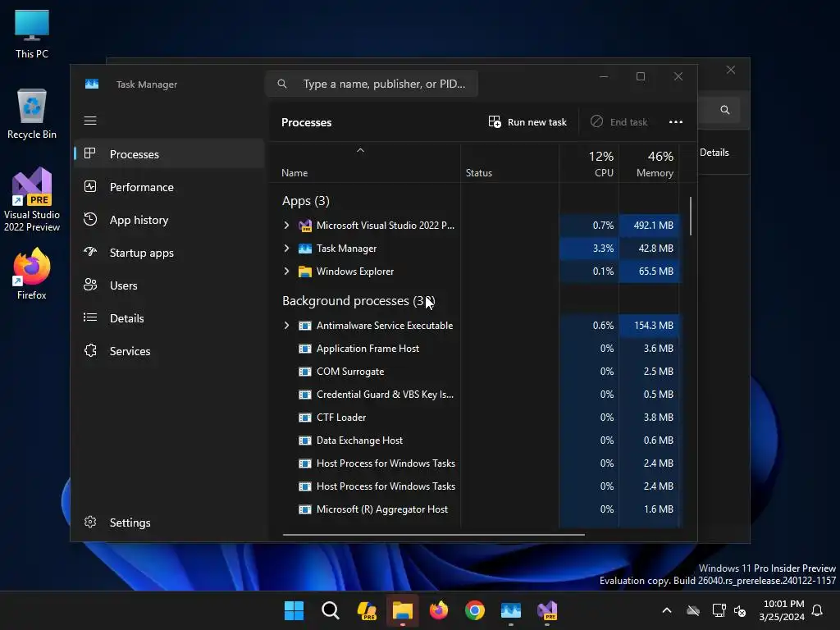Click the search magnifier in the Task Manager box
840x630 pixels.
(x=282, y=84)
